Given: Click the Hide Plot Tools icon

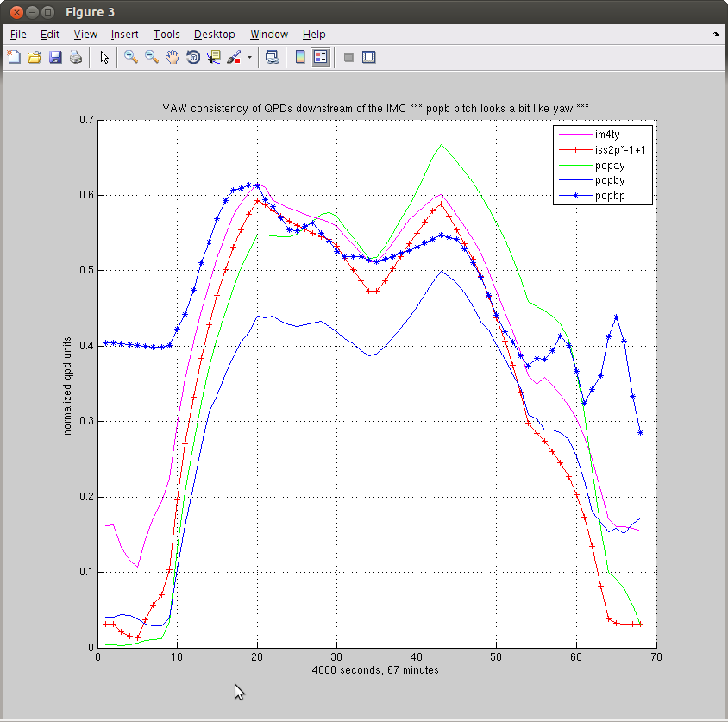Looking at the screenshot, I should click(348, 57).
